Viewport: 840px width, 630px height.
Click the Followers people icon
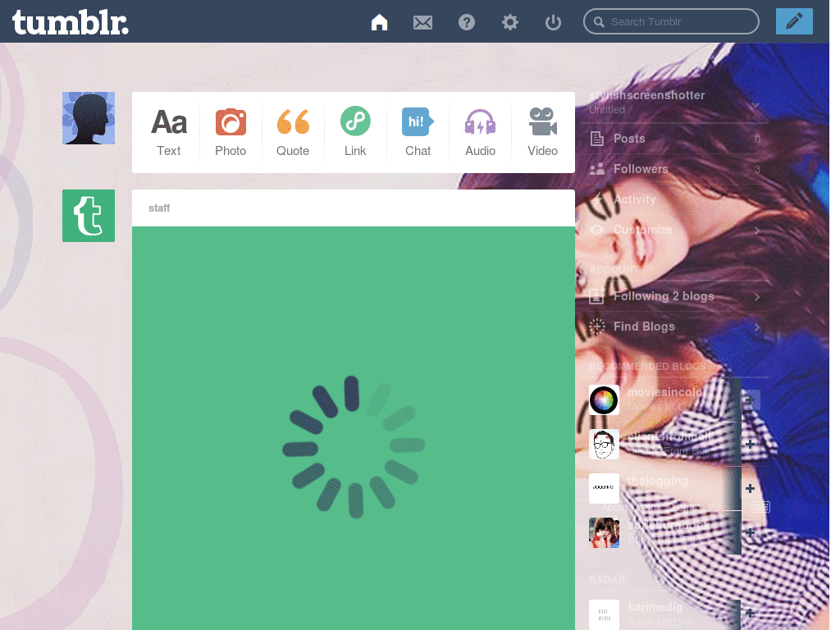[x=597, y=169]
